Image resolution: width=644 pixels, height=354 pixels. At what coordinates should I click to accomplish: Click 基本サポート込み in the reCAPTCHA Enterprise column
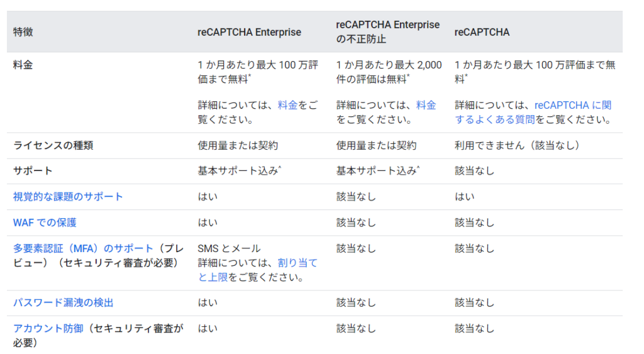coord(238,171)
